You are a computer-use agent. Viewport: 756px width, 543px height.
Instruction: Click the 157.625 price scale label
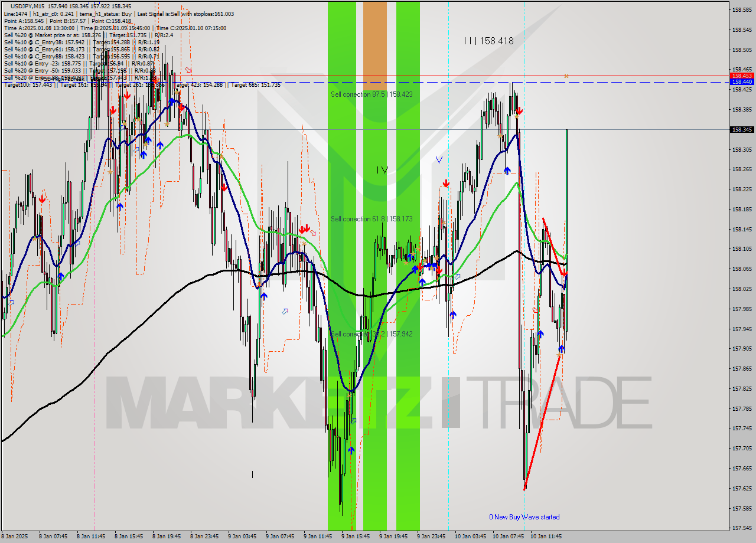coord(742,488)
